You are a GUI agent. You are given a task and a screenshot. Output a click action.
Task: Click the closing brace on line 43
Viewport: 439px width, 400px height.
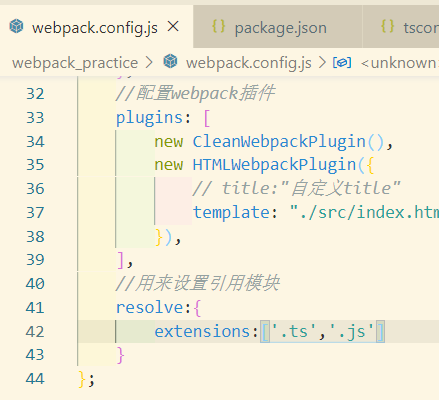coord(120,355)
